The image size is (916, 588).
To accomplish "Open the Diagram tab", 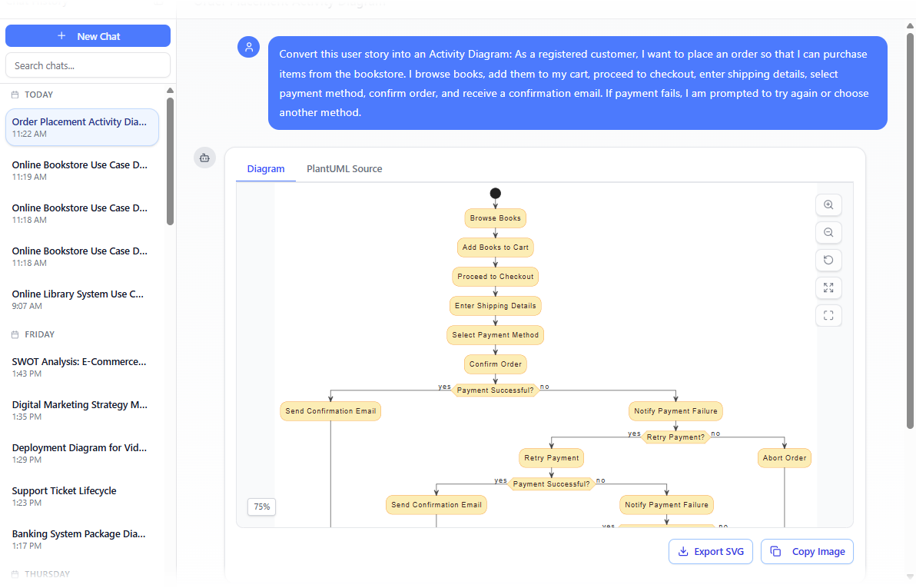I will tap(266, 168).
